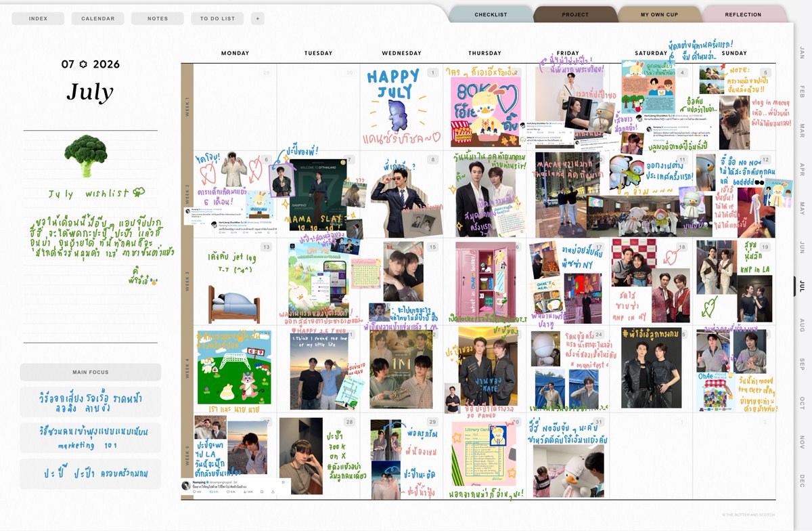
Task: Open the SEP month tab
Action: (x=803, y=364)
